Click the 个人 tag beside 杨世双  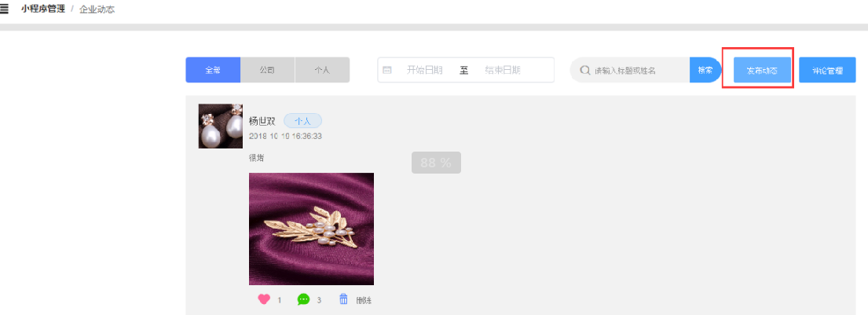pyautogui.click(x=302, y=121)
